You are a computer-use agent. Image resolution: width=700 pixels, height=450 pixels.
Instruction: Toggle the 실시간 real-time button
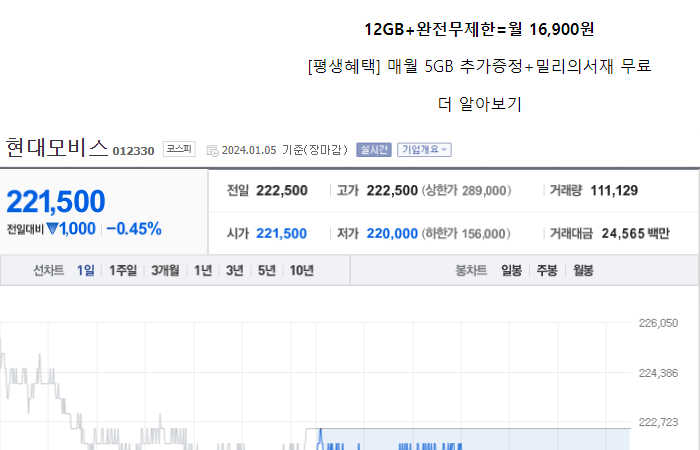374,150
